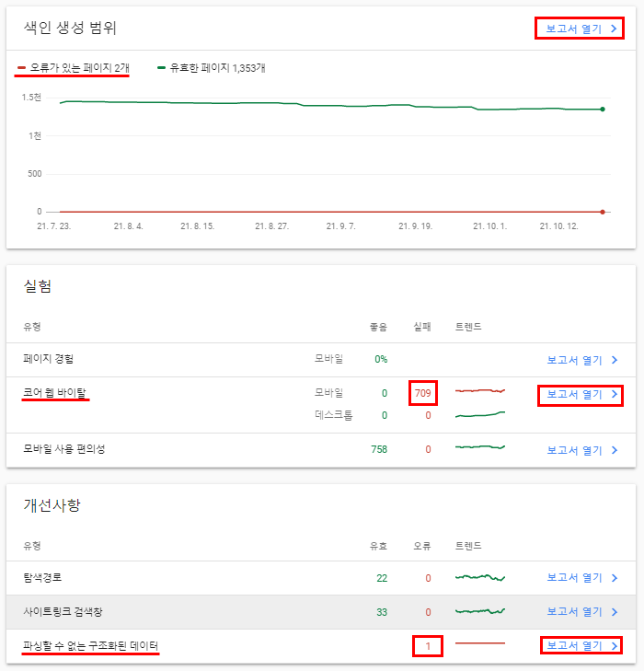Open report for 색인 생성 범위
The height and width of the screenshot is (671, 644).
point(574,29)
